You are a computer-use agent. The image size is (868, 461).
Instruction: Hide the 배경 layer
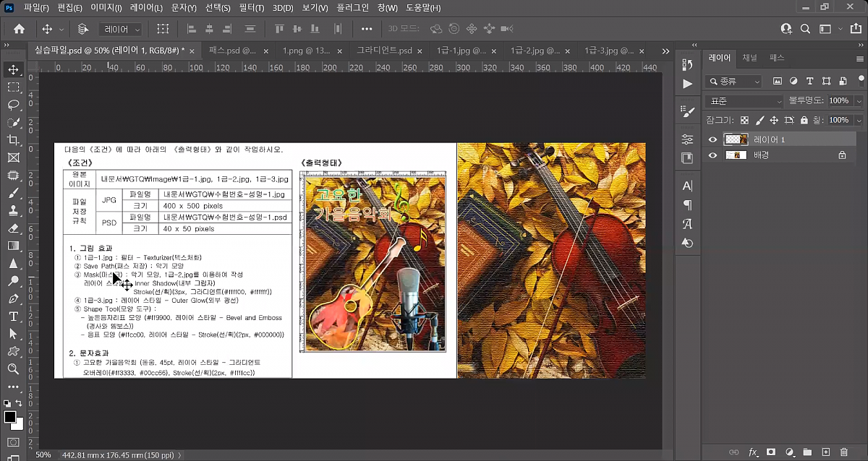(713, 155)
